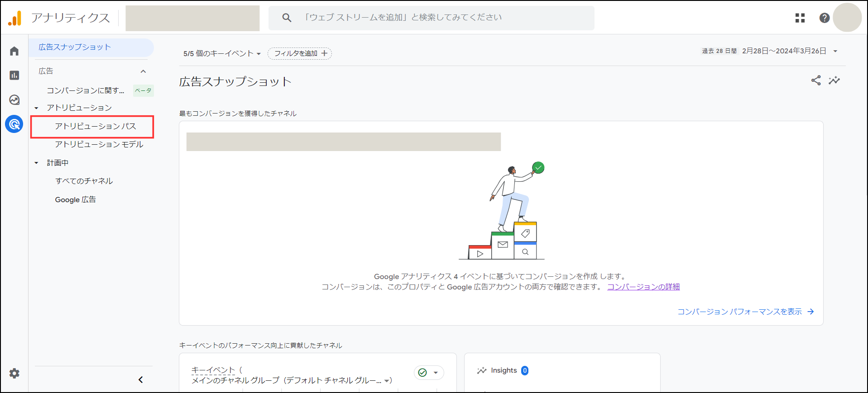Open the date range dropdown arrow
Screen dimensions: 868x393
coord(835,51)
